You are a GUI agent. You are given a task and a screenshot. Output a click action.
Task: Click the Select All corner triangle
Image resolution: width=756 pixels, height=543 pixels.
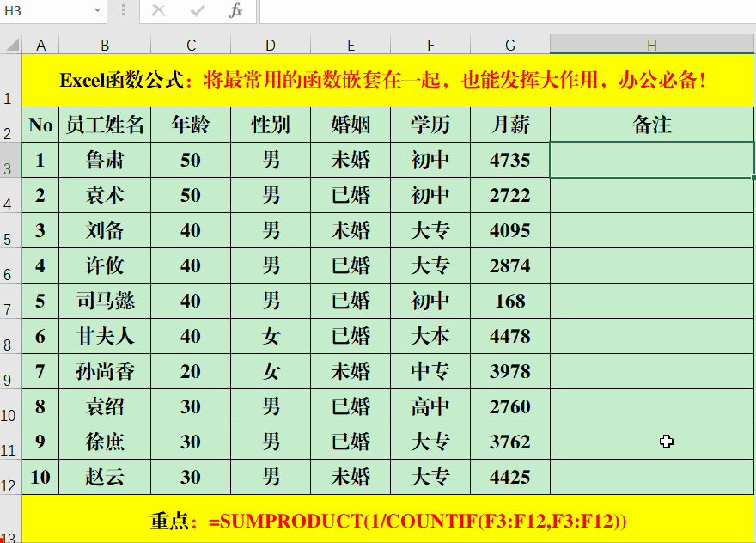point(11,45)
